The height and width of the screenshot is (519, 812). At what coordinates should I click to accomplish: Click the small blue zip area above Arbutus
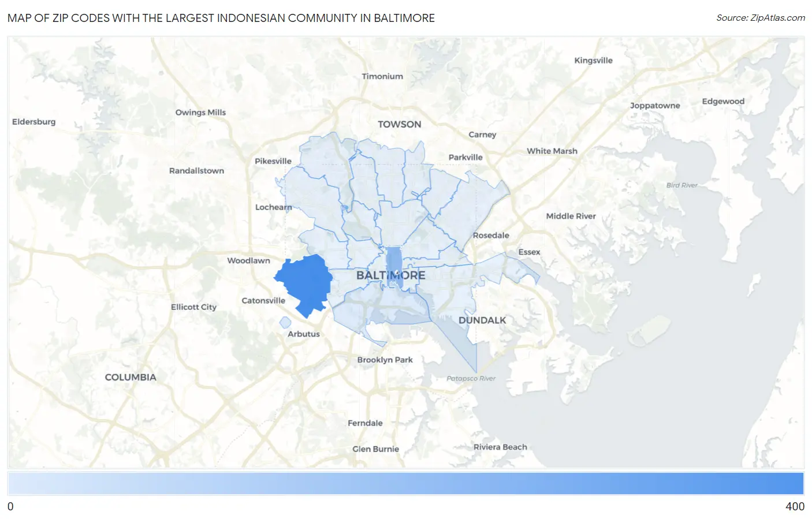point(285,322)
